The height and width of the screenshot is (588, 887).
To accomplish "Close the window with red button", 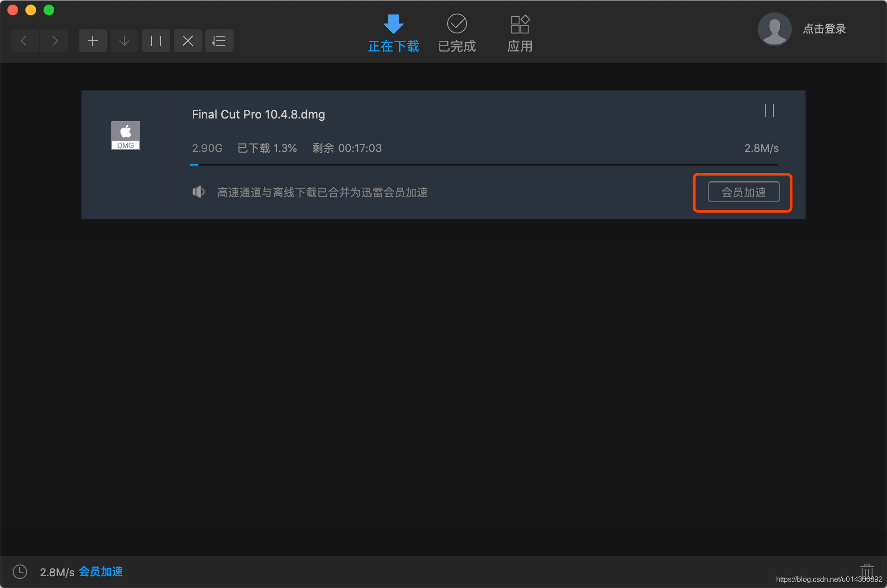I will pyautogui.click(x=13, y=10).
